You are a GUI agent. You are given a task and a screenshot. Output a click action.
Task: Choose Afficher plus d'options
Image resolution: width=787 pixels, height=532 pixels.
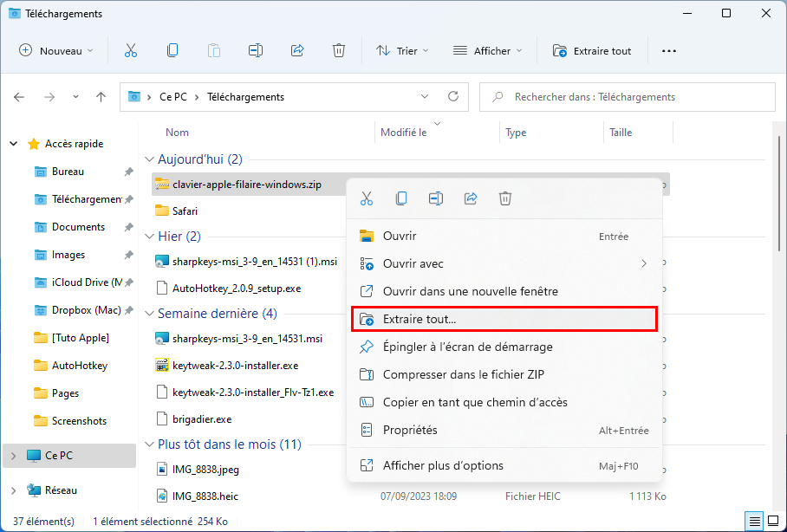pos(504,466)
